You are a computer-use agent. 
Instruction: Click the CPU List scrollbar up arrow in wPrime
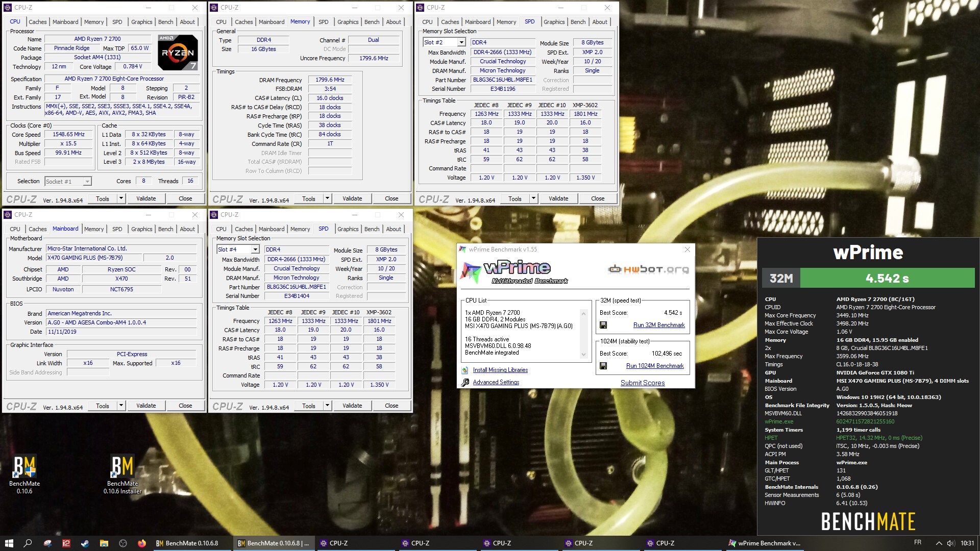pos(583,313)
